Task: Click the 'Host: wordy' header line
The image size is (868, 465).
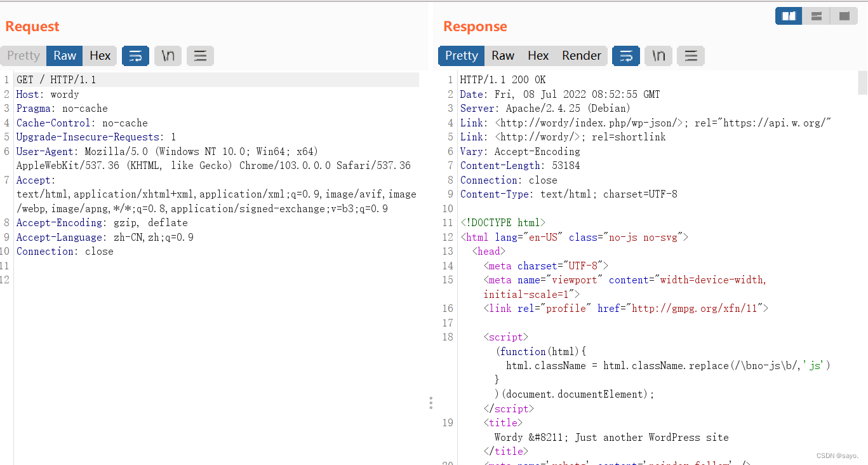Action: click(x=48, y=94)
